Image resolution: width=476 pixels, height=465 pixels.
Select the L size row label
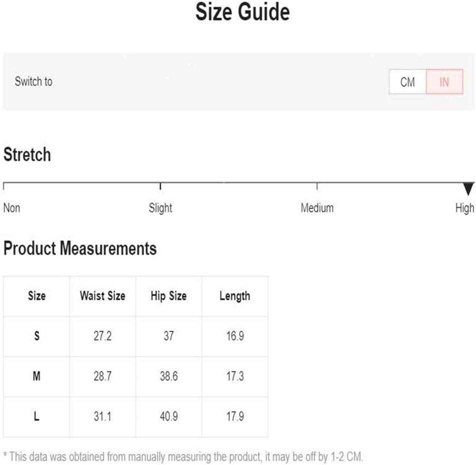(x=36, y=416)
